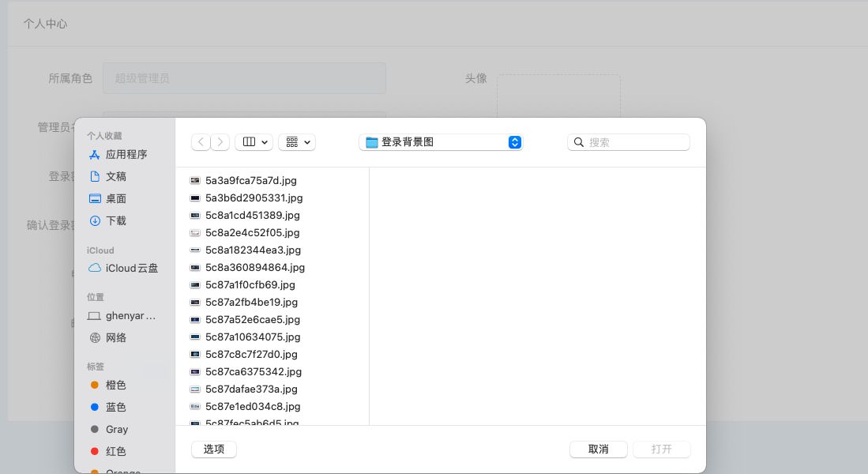Click inside the 搜索 search field
868x474 pixels.
628,141
